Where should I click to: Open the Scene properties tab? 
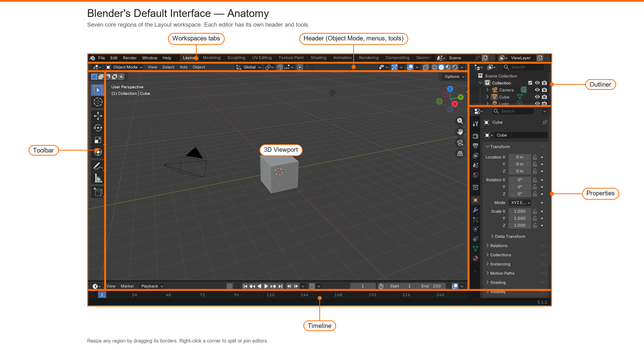[475, 165]
